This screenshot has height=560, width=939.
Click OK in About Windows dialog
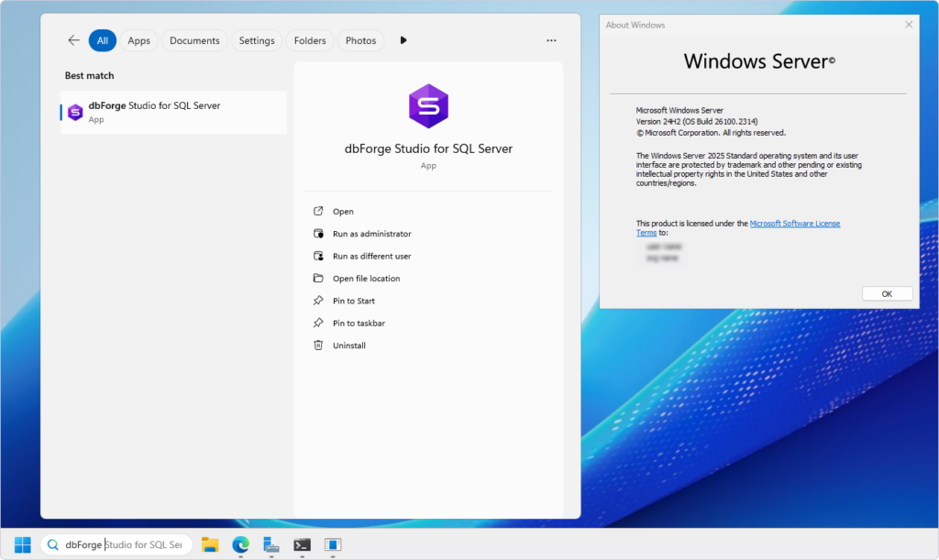(887, 294)
